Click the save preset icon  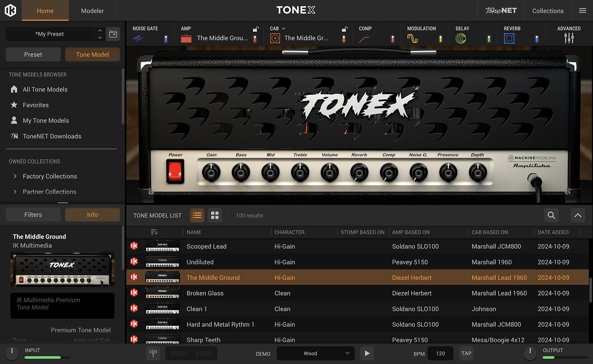(113, 34)
